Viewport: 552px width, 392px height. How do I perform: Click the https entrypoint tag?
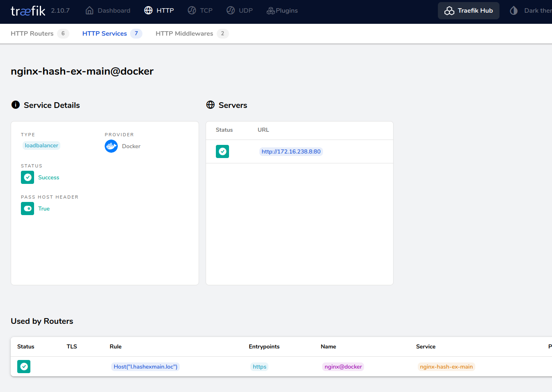coord(259,367)
